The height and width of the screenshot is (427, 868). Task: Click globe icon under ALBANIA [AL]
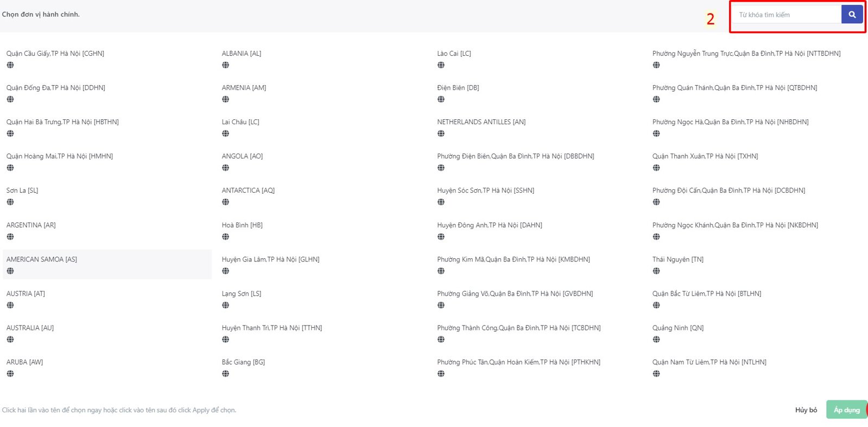pyautogui.click(x=225, y=65)
